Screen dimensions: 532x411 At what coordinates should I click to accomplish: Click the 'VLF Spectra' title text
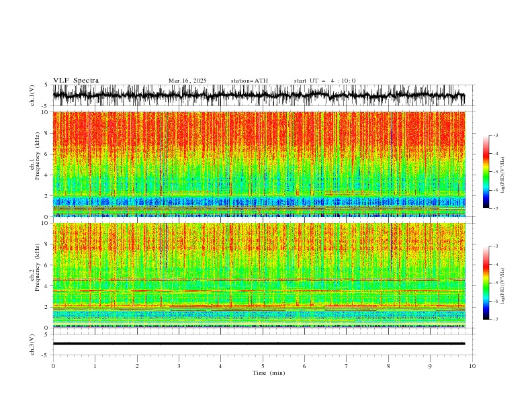(x=76, y=81)
